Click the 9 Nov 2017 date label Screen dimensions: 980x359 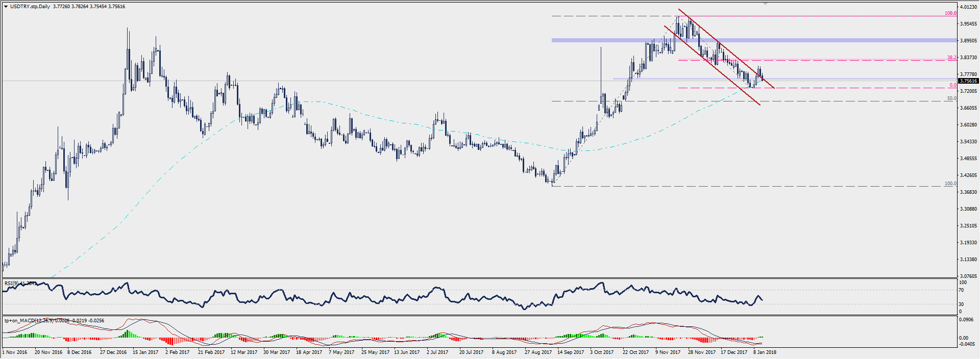(x=668, y=352)
